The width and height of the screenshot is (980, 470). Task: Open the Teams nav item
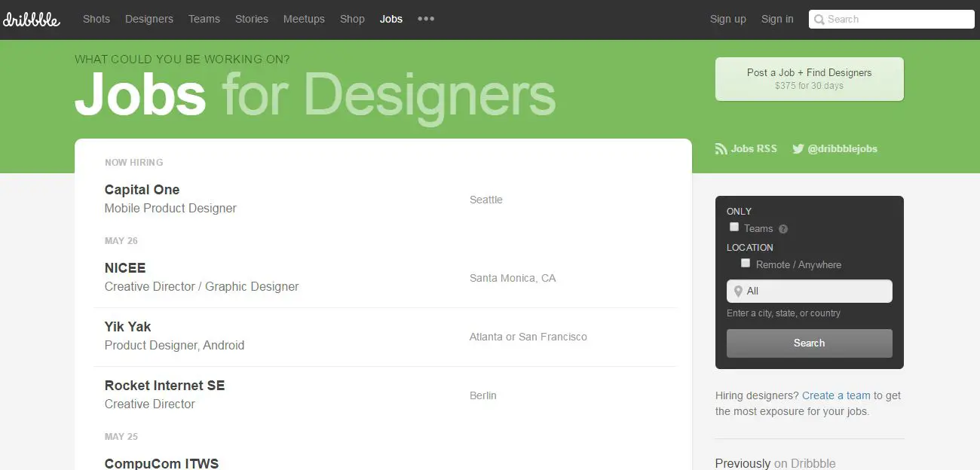[204, 19]
